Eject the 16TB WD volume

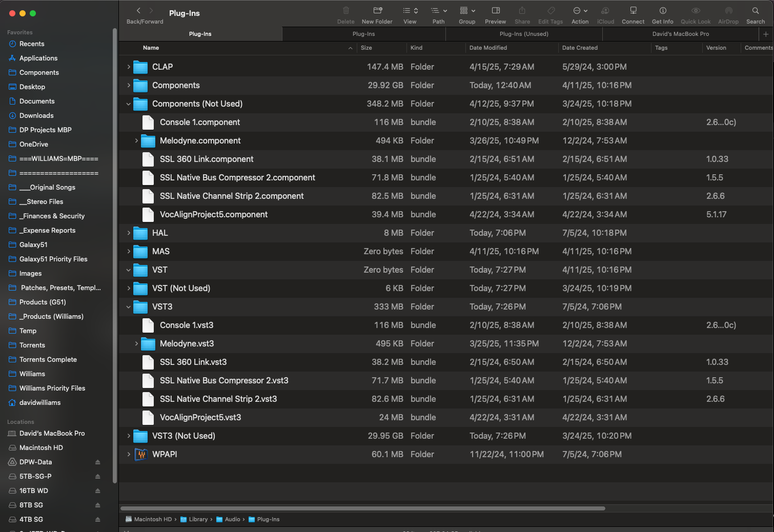click(x=97, y=490)
